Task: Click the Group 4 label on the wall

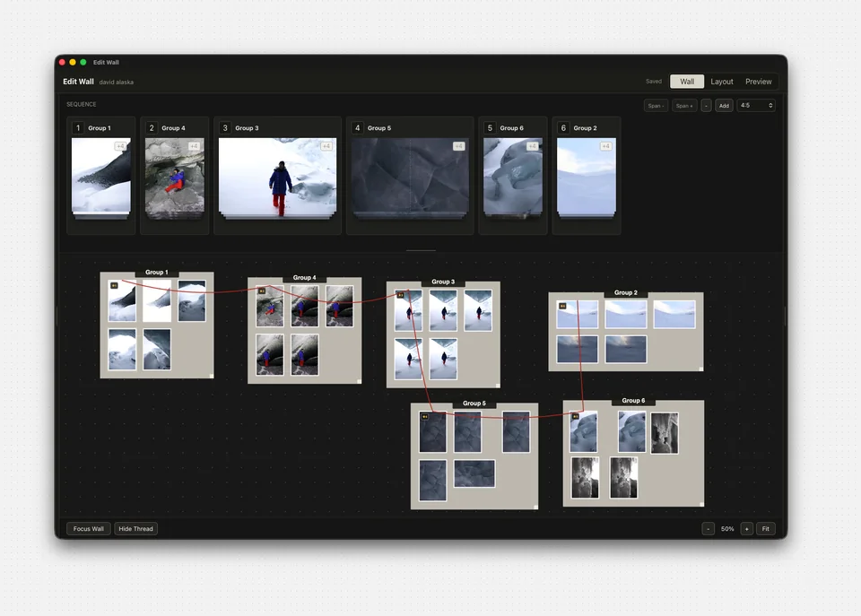Action: pos(304,278)
